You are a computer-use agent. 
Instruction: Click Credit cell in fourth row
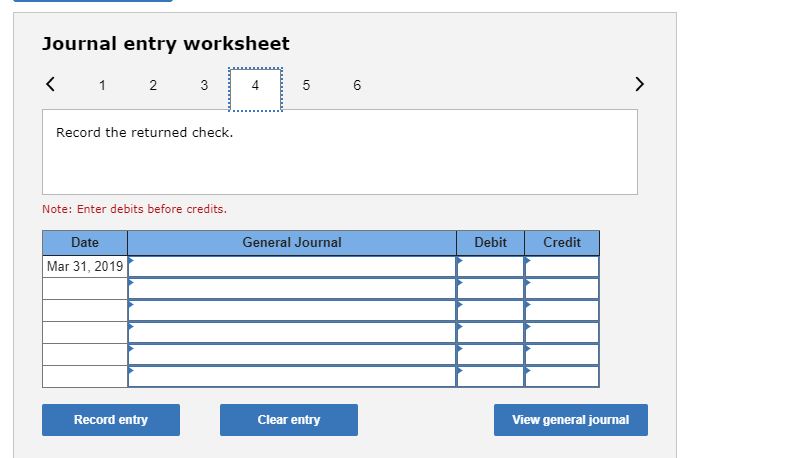562,332
